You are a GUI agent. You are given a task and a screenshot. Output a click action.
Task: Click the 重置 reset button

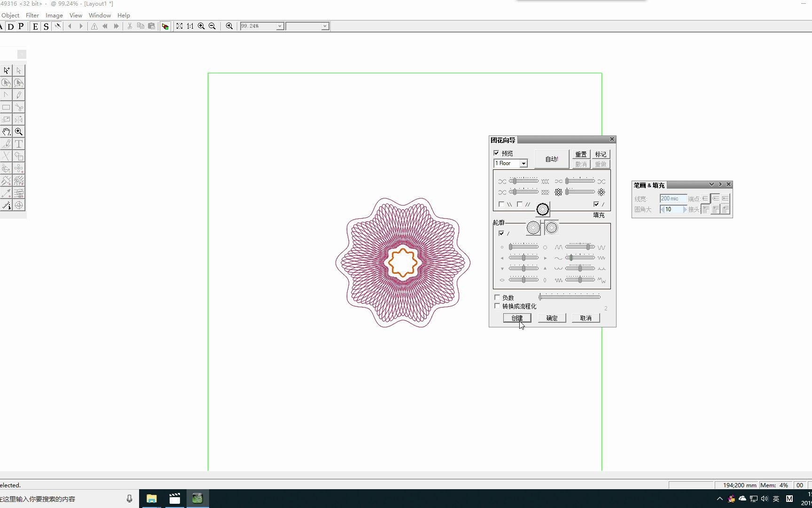(581, 154)
